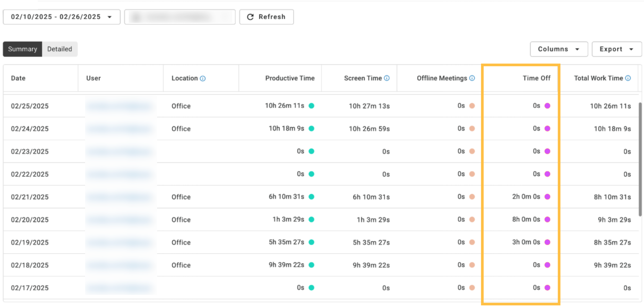Screen dimensions: 644x308
Task: Open the user link on the 02/25 row
Action: [x=118, y=106]
